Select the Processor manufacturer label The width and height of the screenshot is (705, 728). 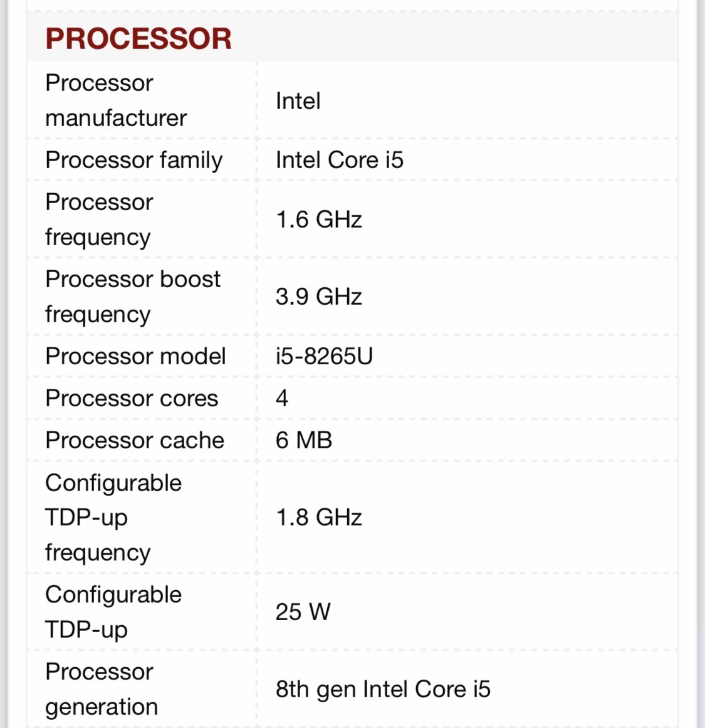(x=116, y=100)
